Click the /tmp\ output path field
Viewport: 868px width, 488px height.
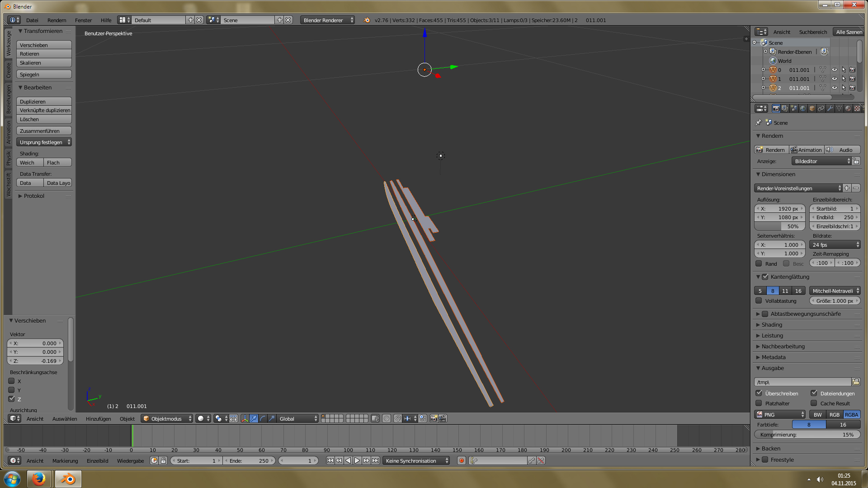(802, 382)
